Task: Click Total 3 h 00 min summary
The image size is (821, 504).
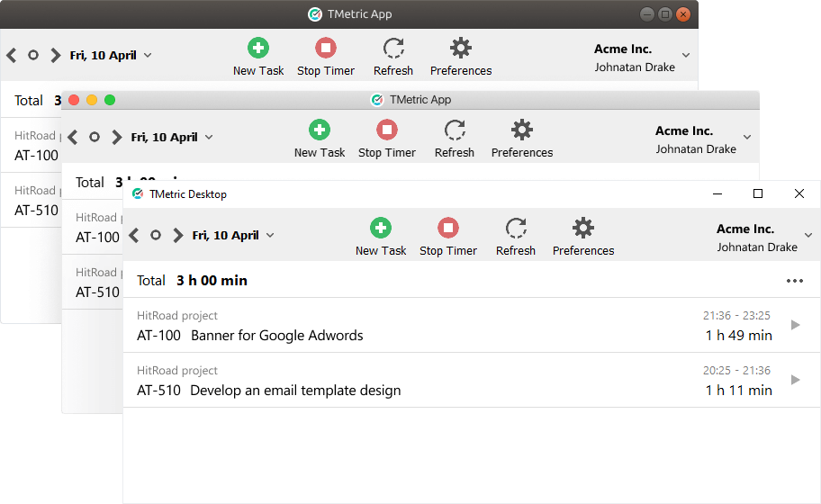Action: tap(192, 281)
